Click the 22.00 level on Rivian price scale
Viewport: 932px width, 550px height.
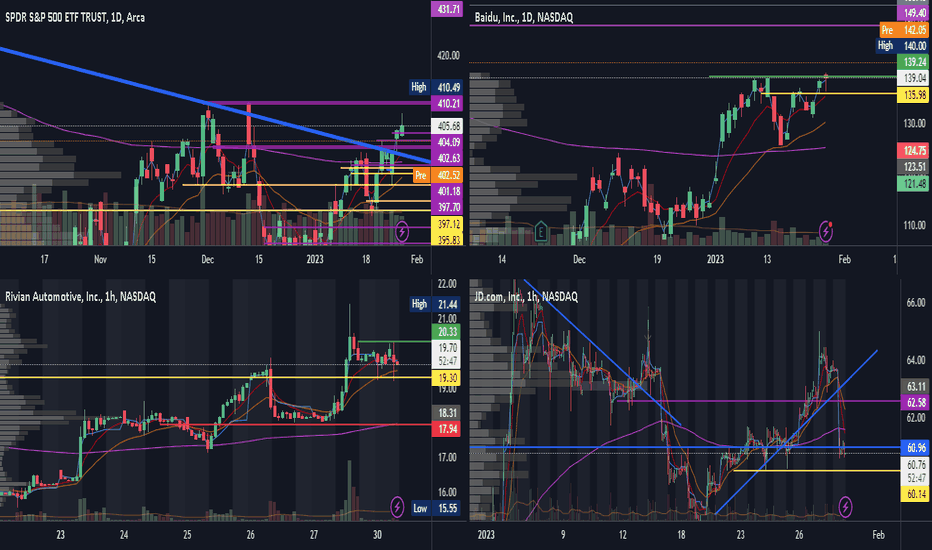[447, 284]
